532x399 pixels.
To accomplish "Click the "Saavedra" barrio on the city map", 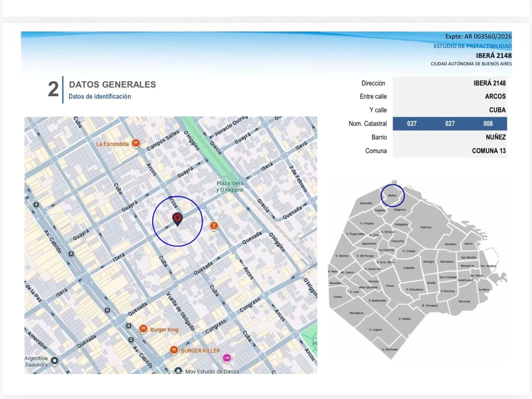I will tap(366, 203).
